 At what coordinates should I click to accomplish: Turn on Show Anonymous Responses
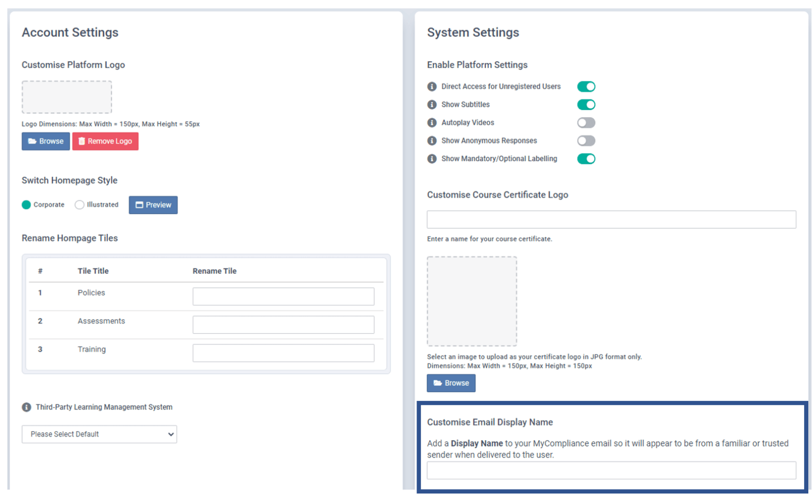pyautogui.click(x=586, y=140)
